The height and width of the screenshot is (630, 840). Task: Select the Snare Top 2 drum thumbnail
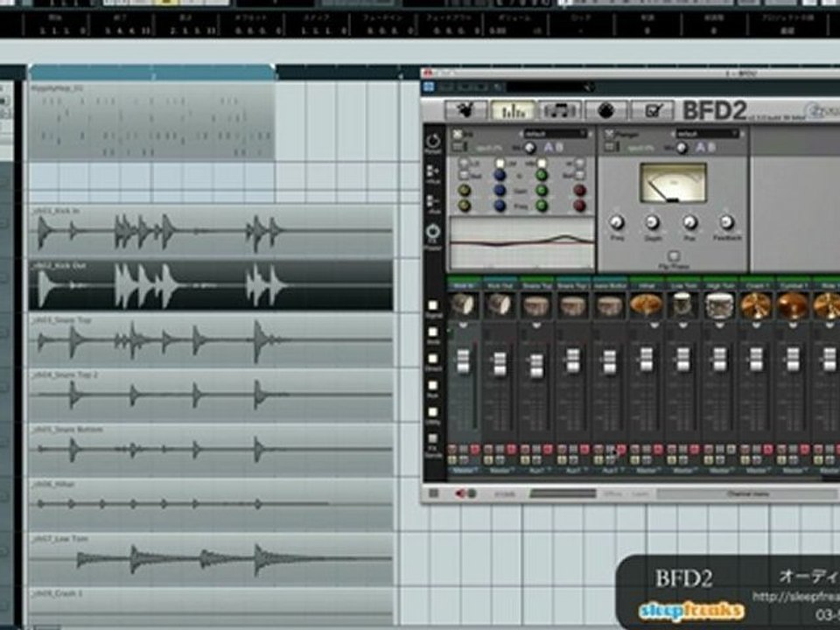coord(572,304)
